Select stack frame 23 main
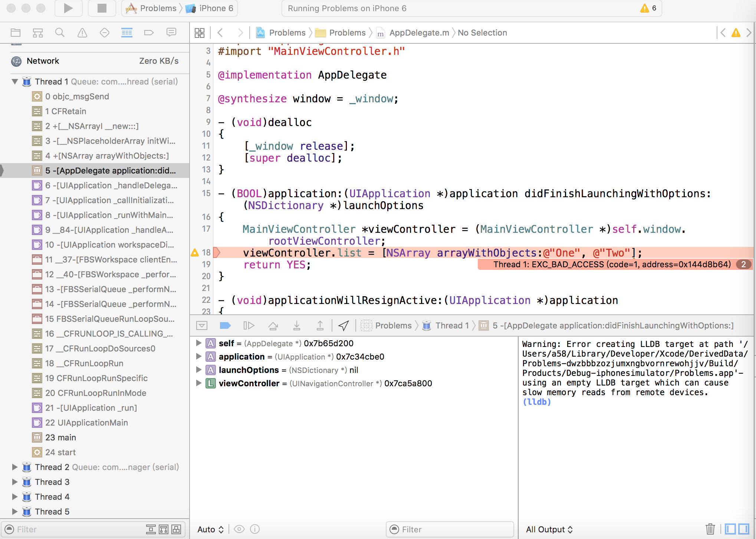Image resolution: width=756 pixels, height=539 pixels. click(95, 437)
